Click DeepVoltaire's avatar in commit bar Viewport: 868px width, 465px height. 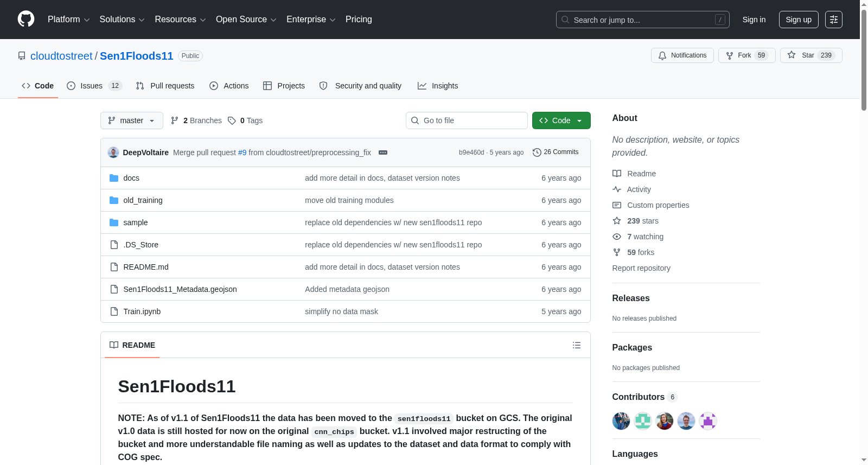[x=113, y=152]
